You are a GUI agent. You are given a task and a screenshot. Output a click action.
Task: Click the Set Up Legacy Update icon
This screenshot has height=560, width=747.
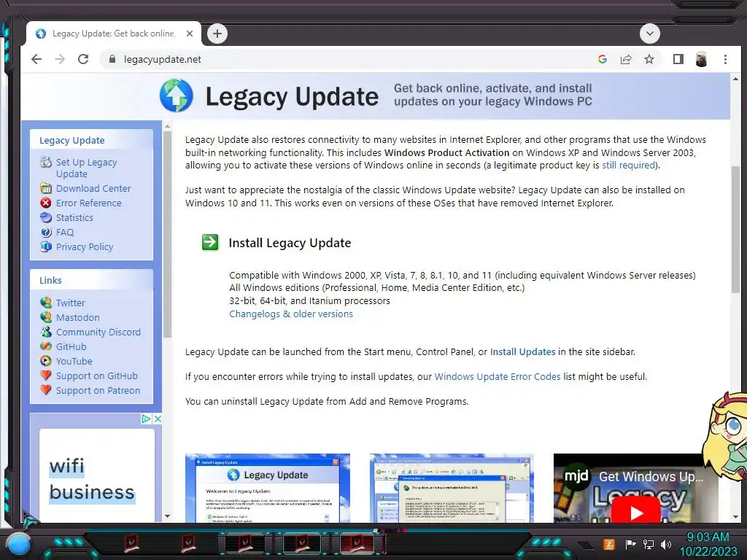[x=46, y=162]
